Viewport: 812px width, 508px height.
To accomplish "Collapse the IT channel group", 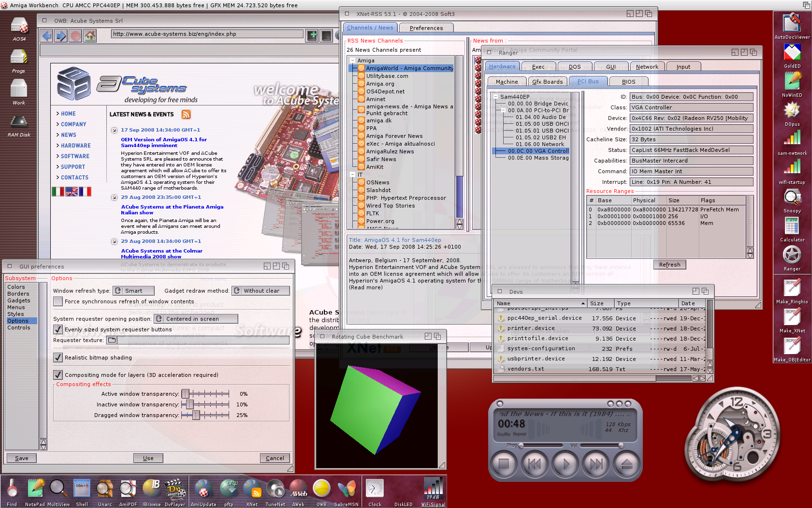I will pos(352,175).
